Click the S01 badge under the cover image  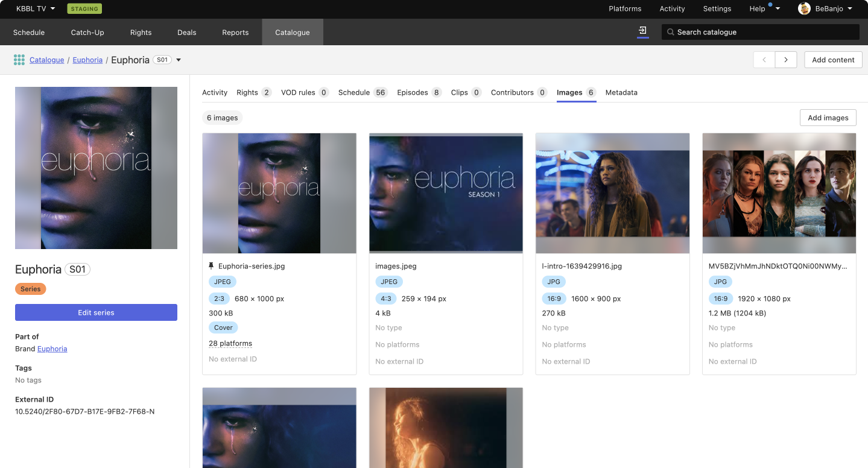click(x=77, y=270)
